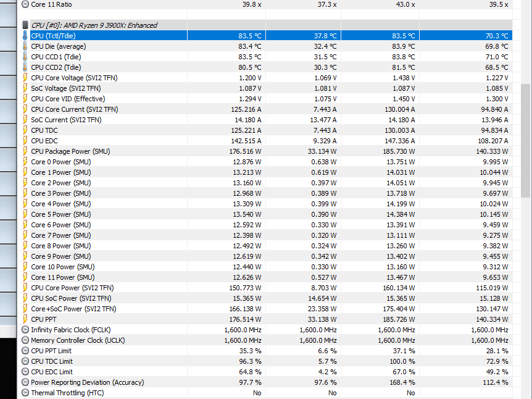The height and width of the screenshot is (399, 532).
Task: Click the lightning icon beside CPU SoC Power (SVI2 TFN)
Action: tap(25, 298)
